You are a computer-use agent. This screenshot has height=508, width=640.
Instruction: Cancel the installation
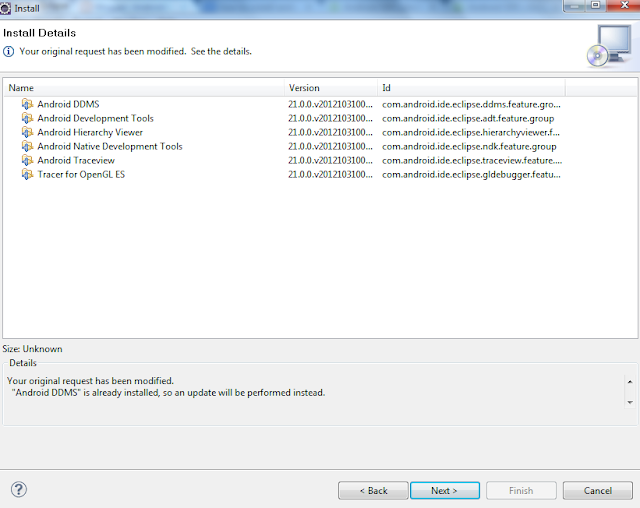[598, 490]
